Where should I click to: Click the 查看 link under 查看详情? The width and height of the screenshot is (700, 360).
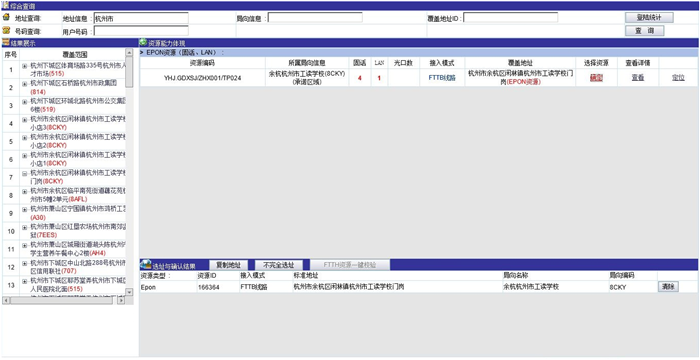point(638,77)
